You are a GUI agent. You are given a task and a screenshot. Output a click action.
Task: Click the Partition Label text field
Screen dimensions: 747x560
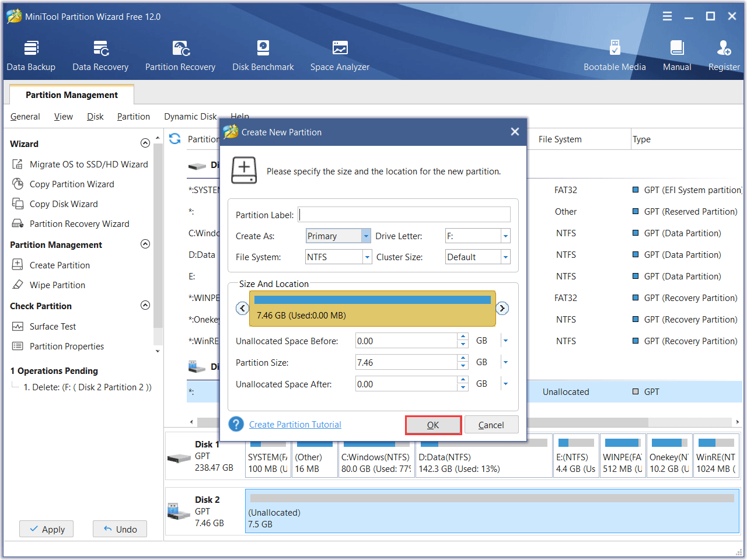point(404,215)
